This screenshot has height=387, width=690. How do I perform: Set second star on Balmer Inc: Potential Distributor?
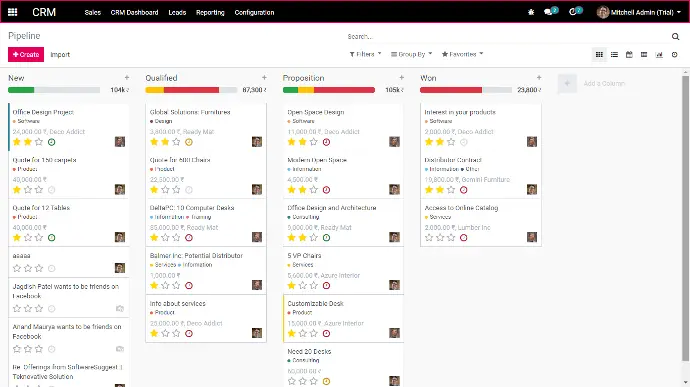coord(165,285)
